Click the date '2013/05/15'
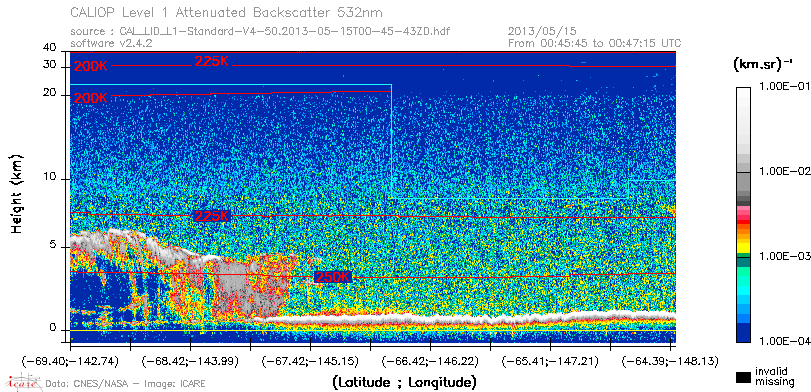The width and height of the screenshot is (811, 392). [543, 32]
